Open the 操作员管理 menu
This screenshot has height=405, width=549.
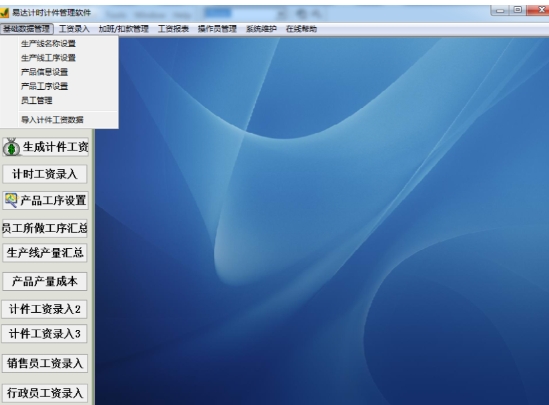coord(217,29)
